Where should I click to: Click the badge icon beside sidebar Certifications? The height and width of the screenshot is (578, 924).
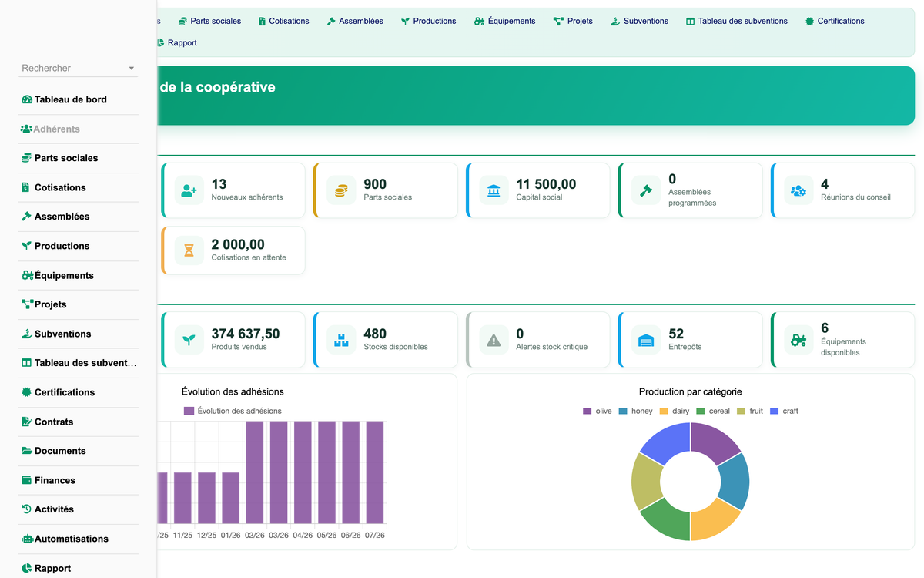[27, 392]
